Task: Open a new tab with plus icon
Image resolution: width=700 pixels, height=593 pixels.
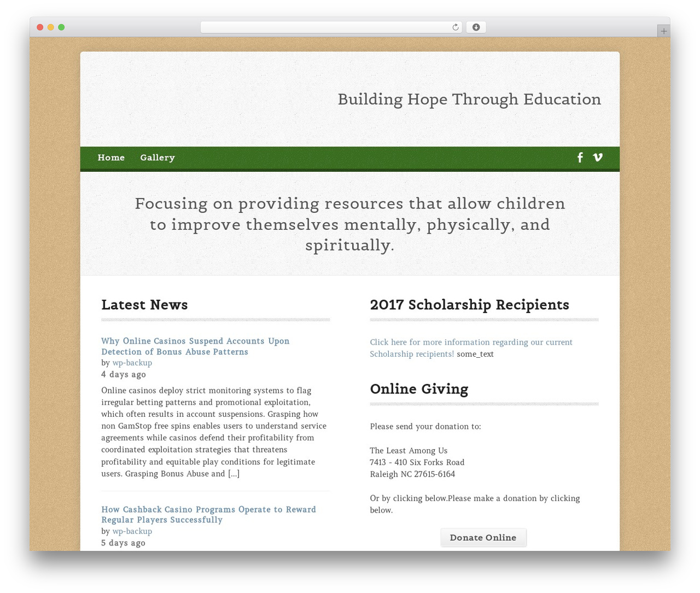Action: pos(663,31)
